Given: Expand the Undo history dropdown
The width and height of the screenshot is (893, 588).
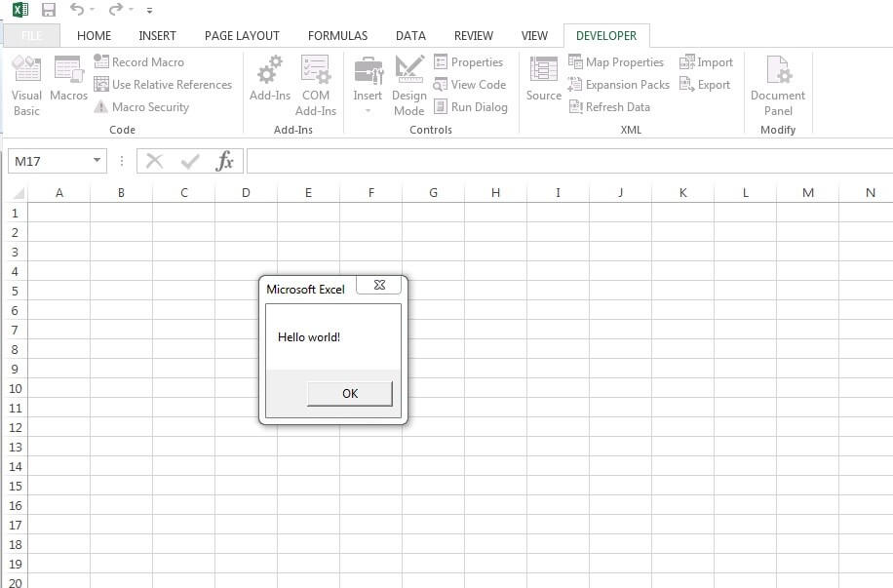Looking at the screenshot, I should (x=93, y=10).
